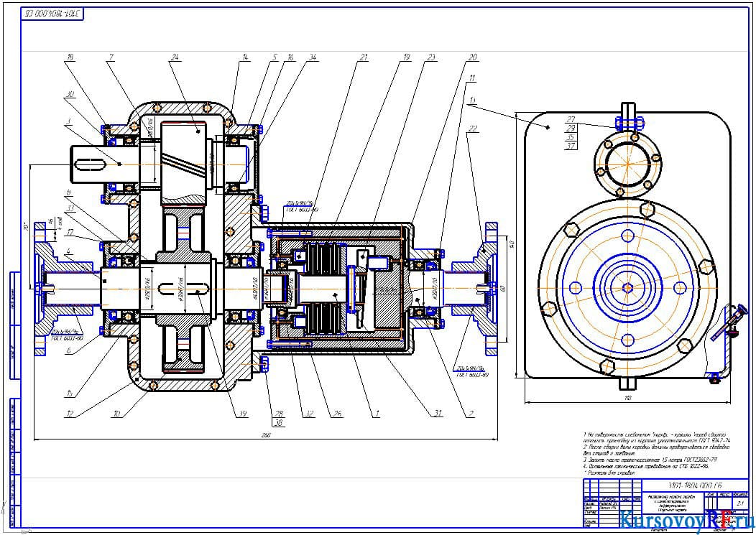Select callout label 39
The height and width of the screenshot is (535, 756).
pyautogui.click(x=242, y=414)
